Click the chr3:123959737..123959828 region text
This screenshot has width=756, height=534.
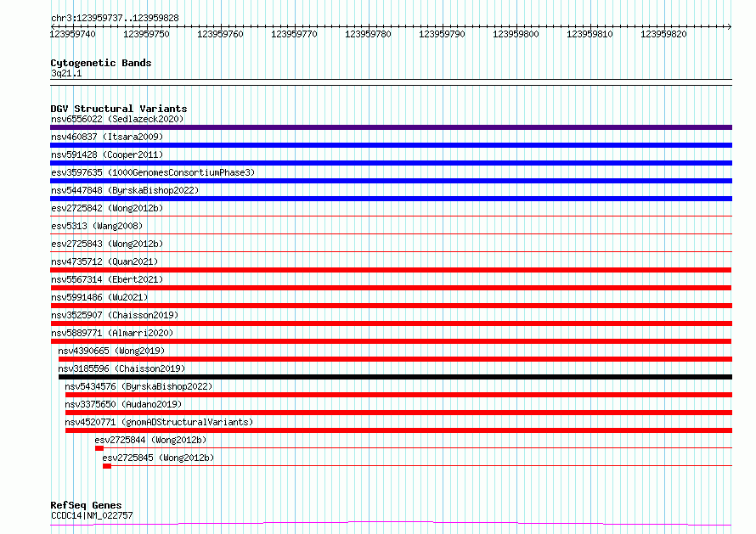pos(115,18)
